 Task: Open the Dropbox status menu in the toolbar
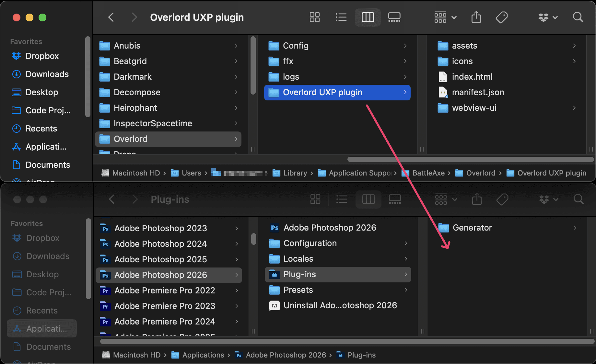tap(548, 17)
